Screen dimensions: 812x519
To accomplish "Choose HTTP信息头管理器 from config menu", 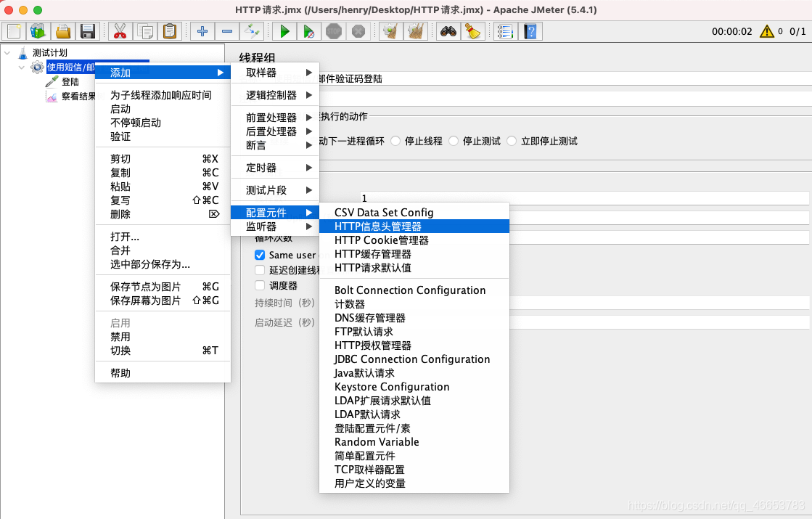I will click(x=414, y=226).
